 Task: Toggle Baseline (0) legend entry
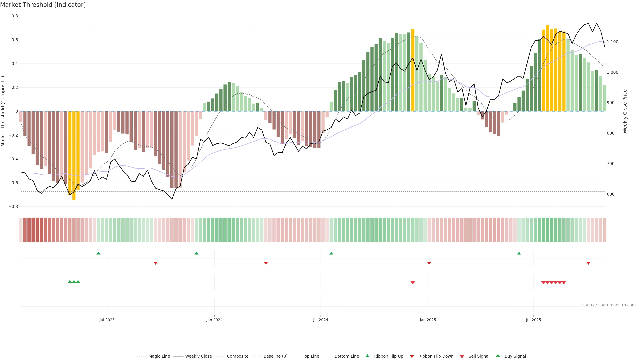tap(276, 356)
